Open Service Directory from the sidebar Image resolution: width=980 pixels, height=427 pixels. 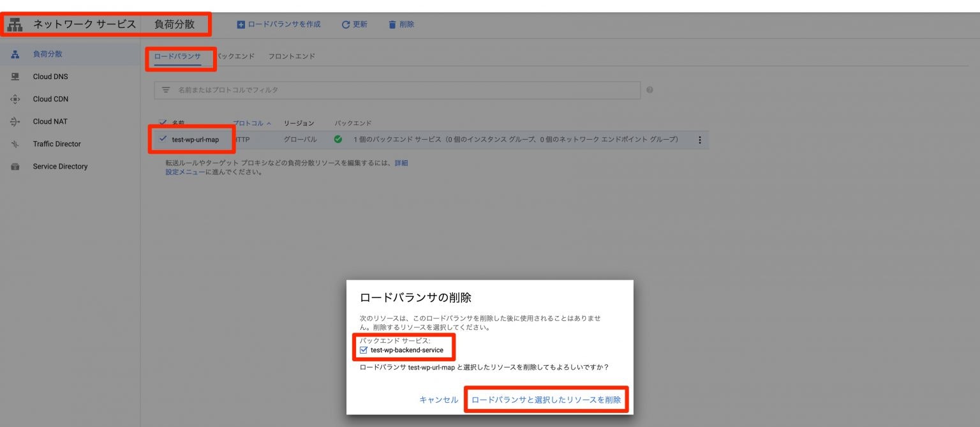coord(60,167)
